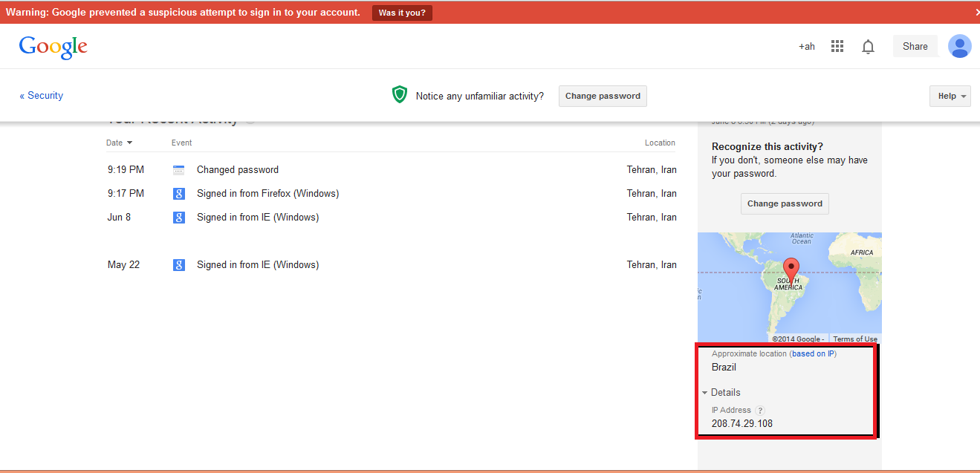Collapse the Details section
This screenshot has width=980, height=473.
721,392
